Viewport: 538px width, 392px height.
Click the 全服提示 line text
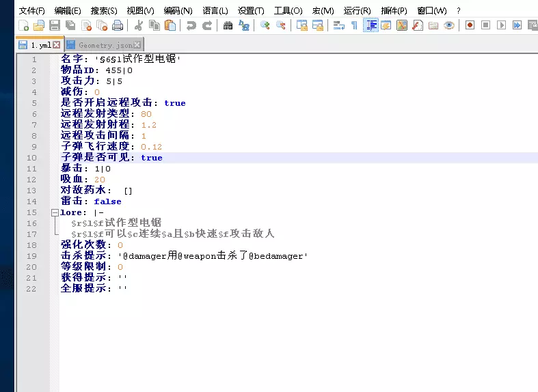94,288
